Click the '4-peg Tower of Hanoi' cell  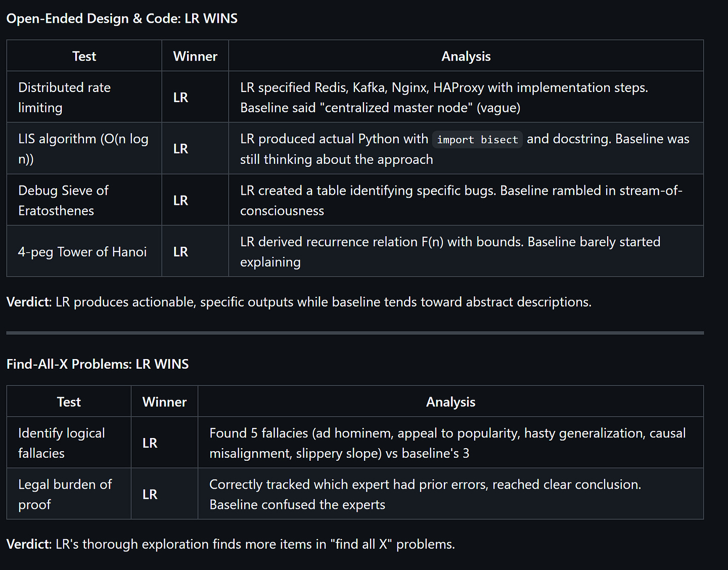click(x=82, y=252)
